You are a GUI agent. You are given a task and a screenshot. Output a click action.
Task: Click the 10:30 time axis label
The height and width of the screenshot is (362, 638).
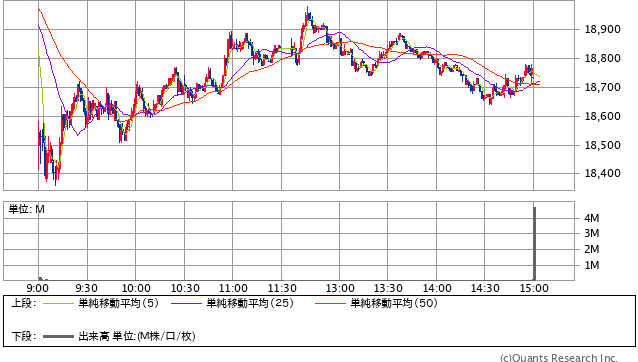185,288
